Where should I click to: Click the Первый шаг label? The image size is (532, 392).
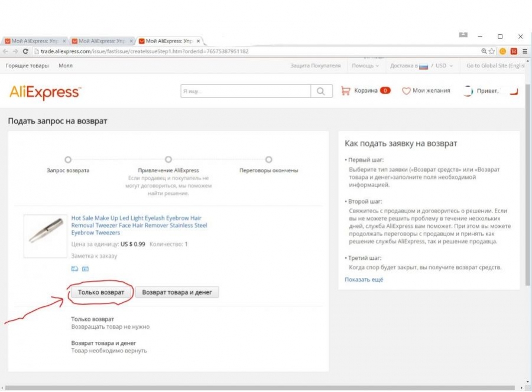point(366,160)
